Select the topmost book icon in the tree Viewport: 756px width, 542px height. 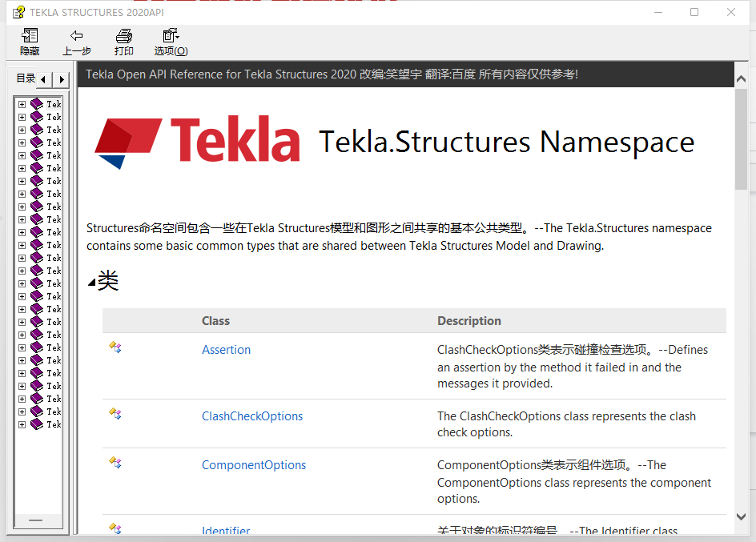pos(37,103)
